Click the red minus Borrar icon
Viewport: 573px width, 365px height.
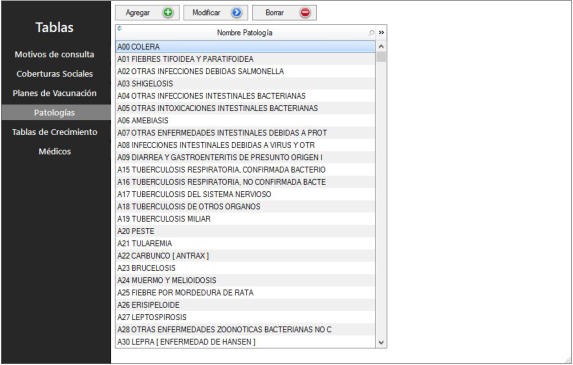pyautogui.click(x=305, y=13)
